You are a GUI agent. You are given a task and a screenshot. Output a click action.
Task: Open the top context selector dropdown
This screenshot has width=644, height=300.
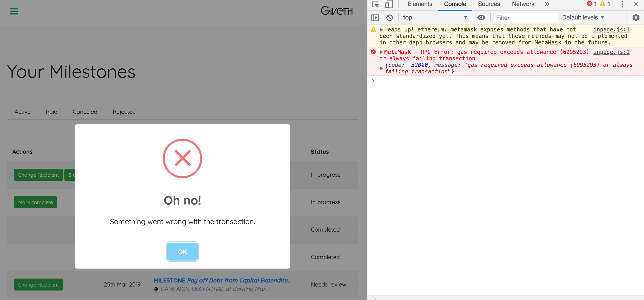[435, 17]
